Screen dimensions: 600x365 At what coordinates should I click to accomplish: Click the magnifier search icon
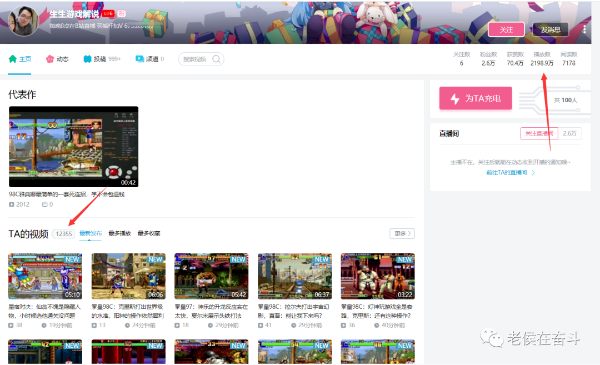216,59
